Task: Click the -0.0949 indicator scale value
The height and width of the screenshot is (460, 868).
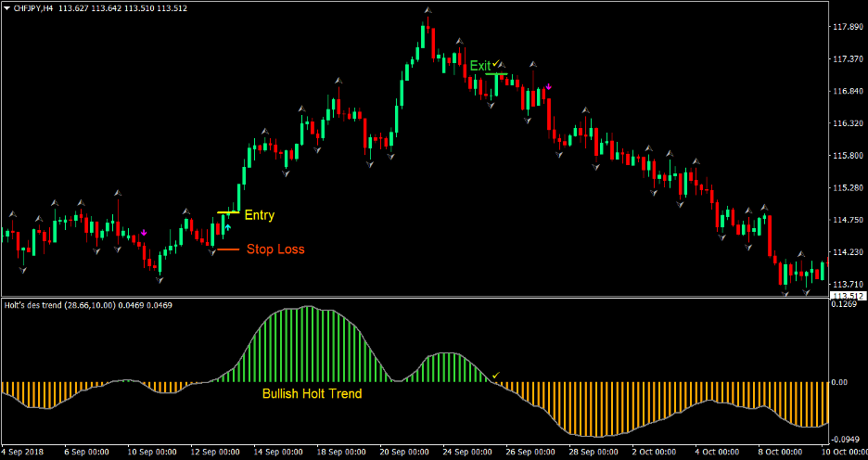Action: point(846,441)
